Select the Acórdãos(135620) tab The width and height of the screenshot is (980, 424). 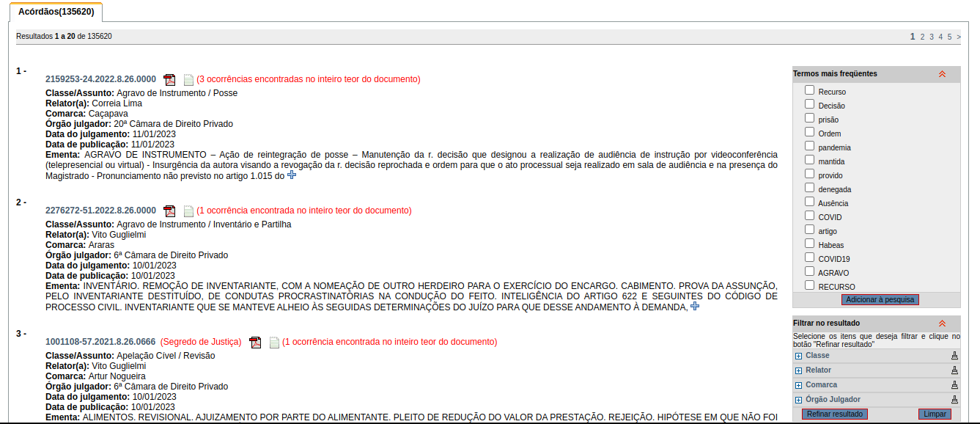56,12
